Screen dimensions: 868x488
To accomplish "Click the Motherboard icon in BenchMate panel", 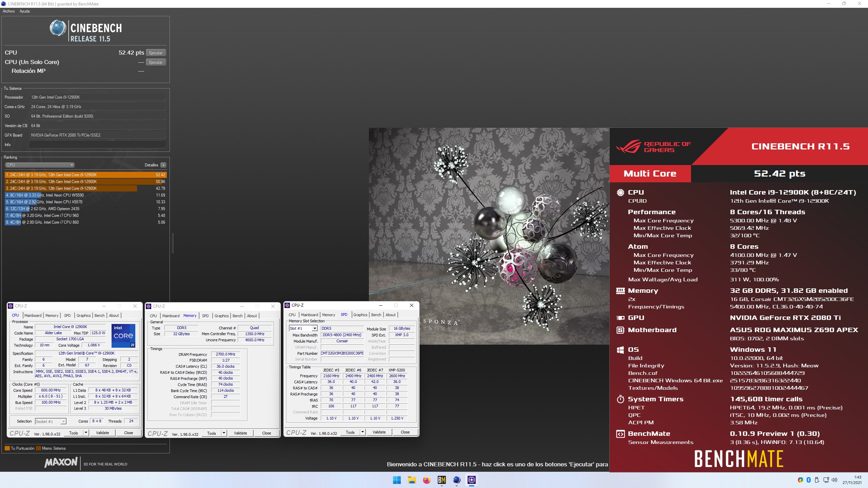I will (620, 330).
